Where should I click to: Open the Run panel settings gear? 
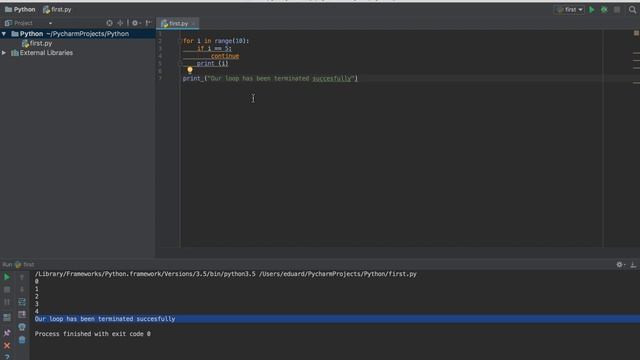pyautogui.click(x=620, y=265)
